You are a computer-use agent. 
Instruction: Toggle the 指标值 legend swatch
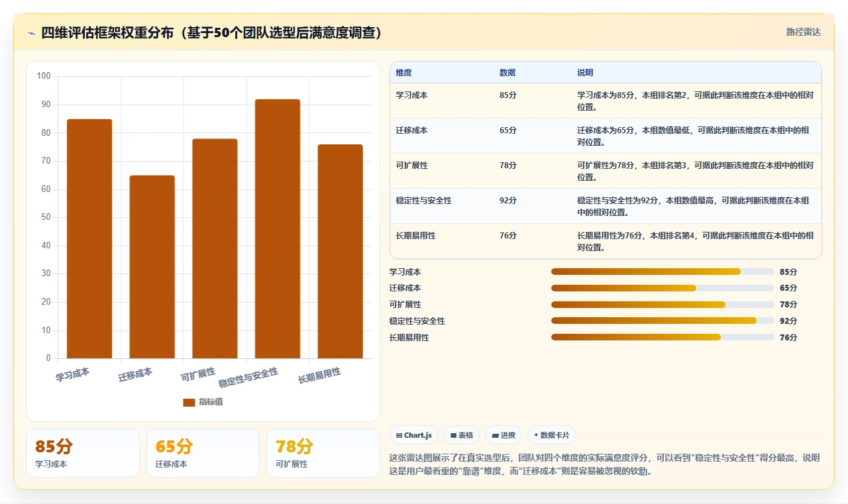point(189,402)
